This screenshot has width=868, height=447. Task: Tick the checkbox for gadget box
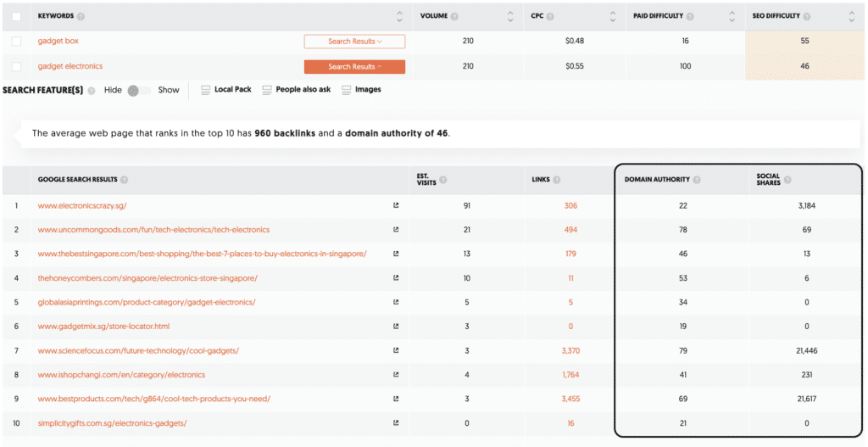[17, 42]
